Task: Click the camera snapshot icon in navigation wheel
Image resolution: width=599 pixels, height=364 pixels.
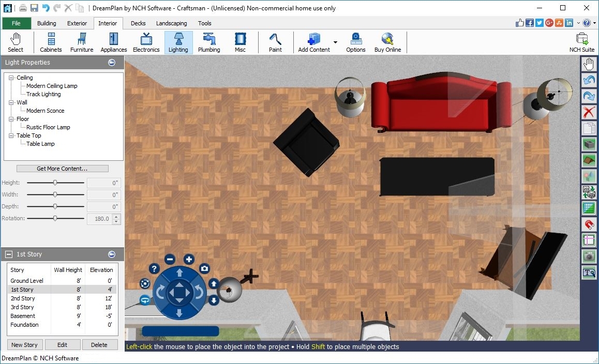Action: click(205, 268)
